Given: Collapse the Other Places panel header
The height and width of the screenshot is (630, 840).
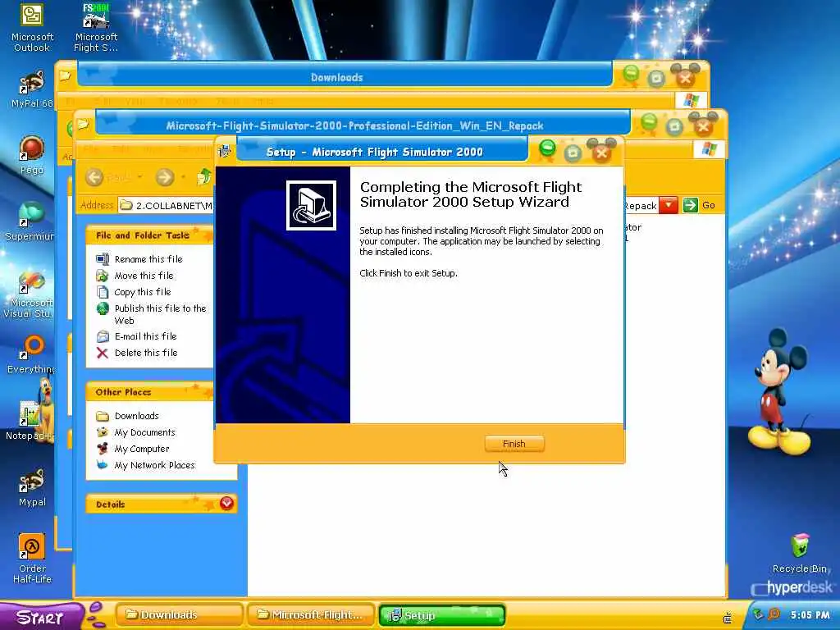Looking at the screenshot, I should (x=150, y=392).
